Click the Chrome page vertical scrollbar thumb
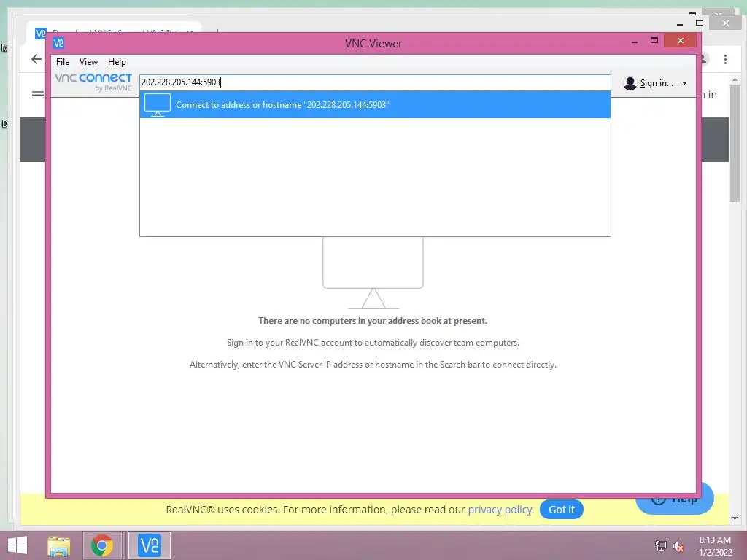This screenshot has height=560, width=747. coord(735,144)
